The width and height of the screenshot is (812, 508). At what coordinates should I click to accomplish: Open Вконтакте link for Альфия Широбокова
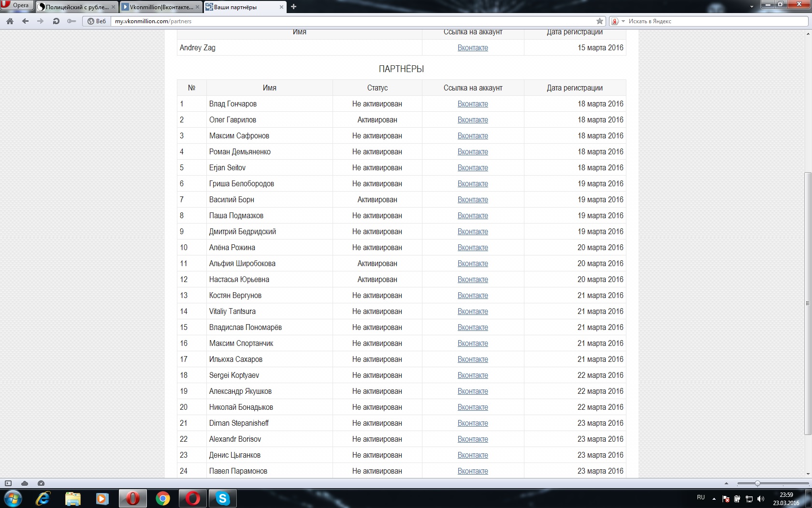473,264
